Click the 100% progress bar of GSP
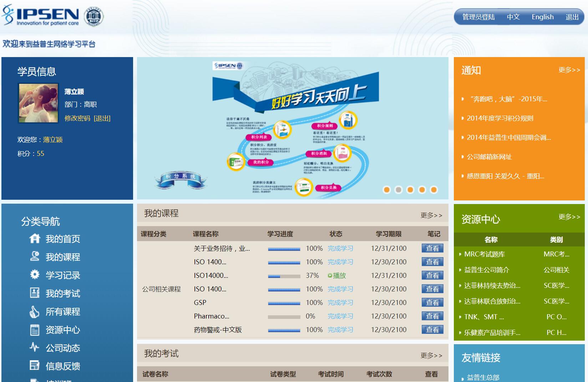The width and height of the screenshot is (588, 382). 284,304
